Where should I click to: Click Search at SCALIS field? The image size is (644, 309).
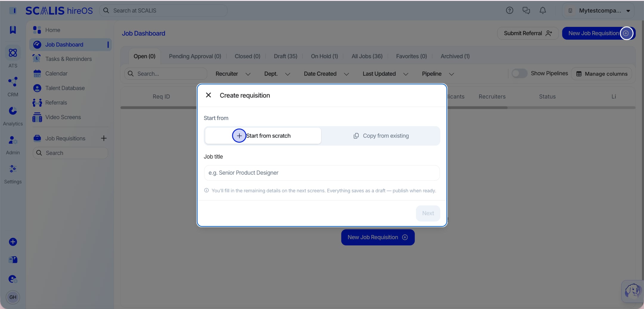(x=163, y=10)
